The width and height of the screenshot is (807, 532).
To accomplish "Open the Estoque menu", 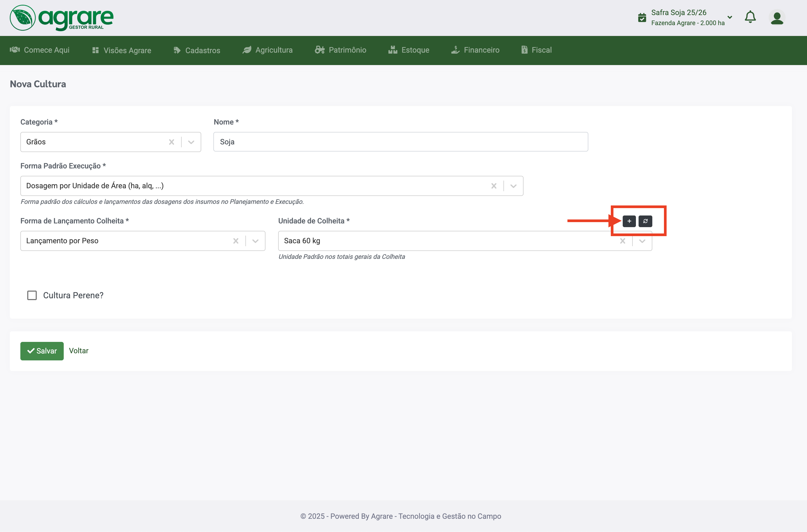I will 409,50.
